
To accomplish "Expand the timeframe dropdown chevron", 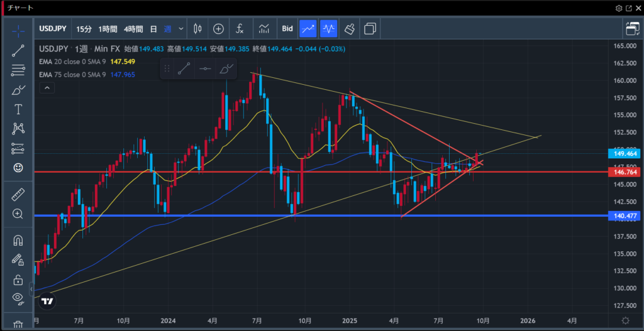I will (182, 29).
